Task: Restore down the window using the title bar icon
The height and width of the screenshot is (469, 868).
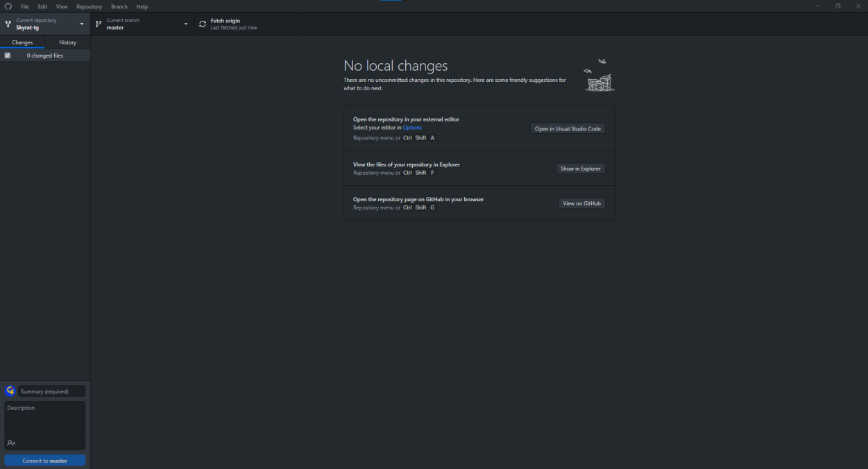Action: pyautogui.click(x=838, y=6)
